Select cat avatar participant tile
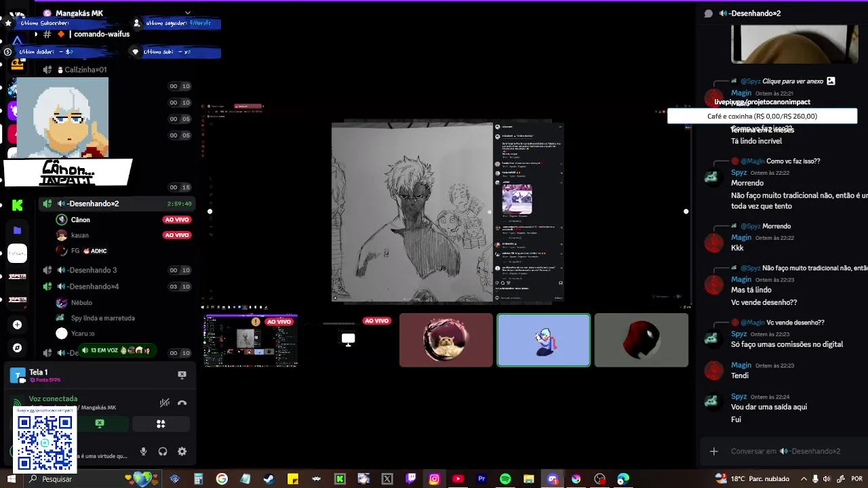Viewport: 868px width, 488px height. [446, 340]
